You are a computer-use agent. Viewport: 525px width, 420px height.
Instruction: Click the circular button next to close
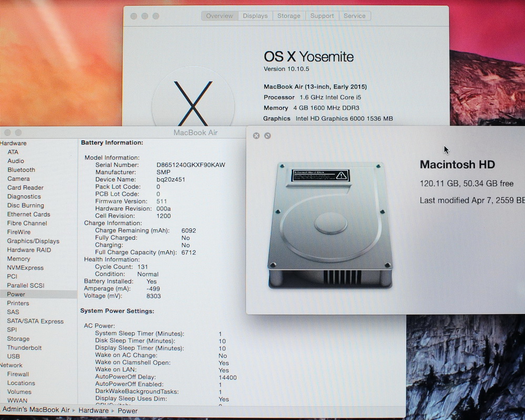pos(267,135)
